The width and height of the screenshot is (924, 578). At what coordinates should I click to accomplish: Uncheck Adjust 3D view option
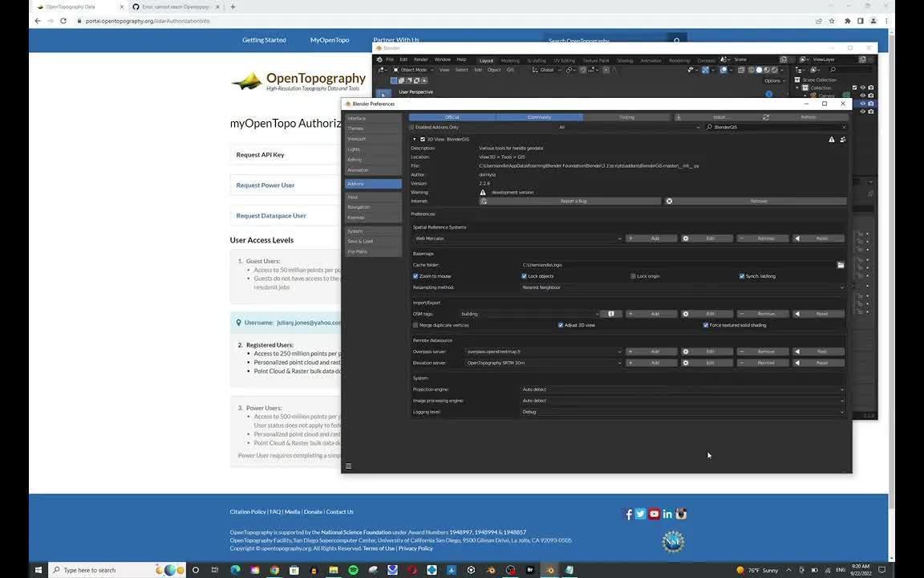coord(561,326)
